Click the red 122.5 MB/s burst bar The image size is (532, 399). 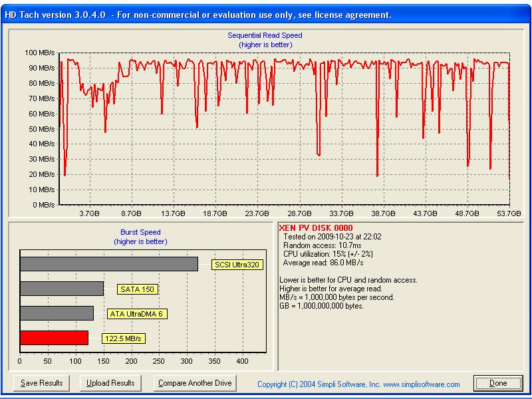54,338
